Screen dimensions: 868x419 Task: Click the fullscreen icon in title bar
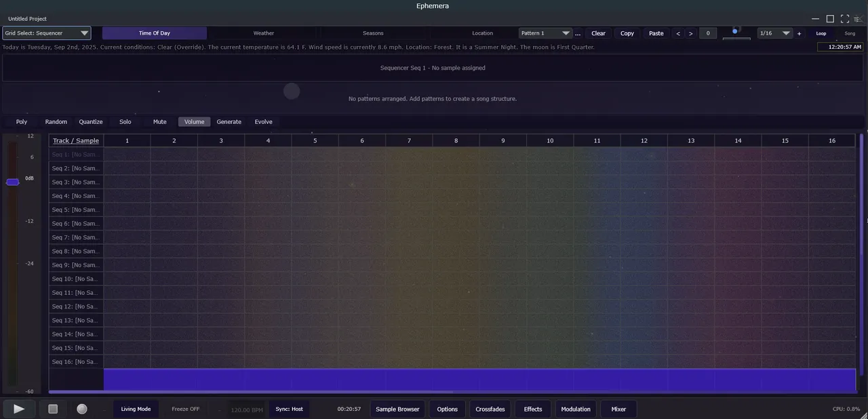coord(845,19)
